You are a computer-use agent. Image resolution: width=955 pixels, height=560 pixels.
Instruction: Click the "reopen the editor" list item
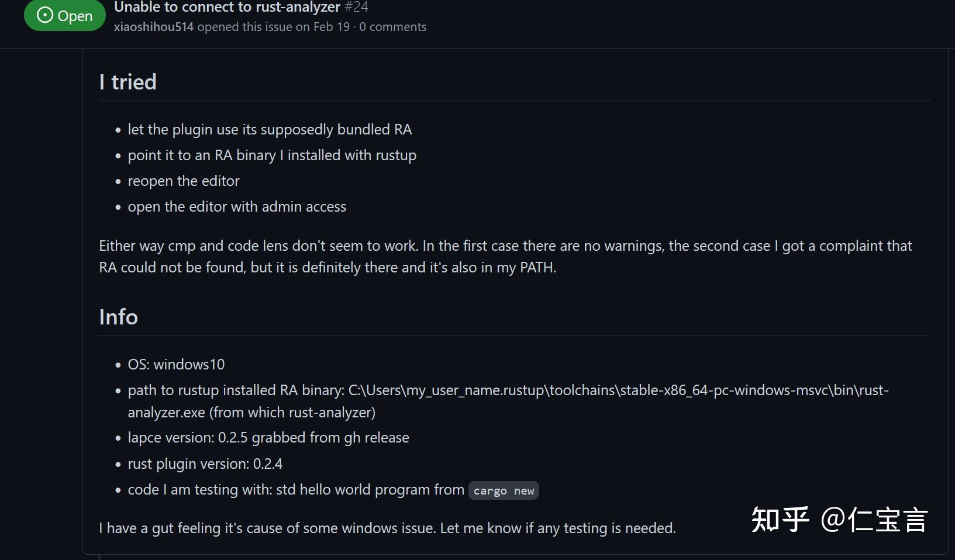(184, 181)
